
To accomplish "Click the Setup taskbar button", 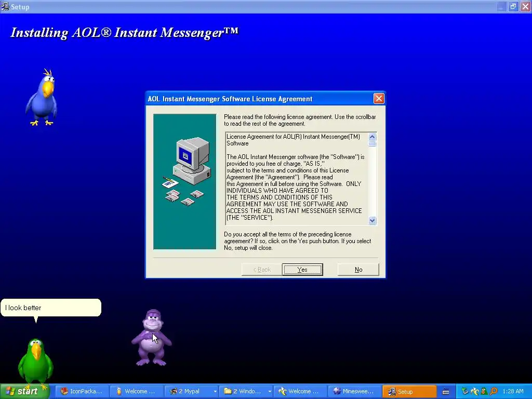I will coord(409,391).
